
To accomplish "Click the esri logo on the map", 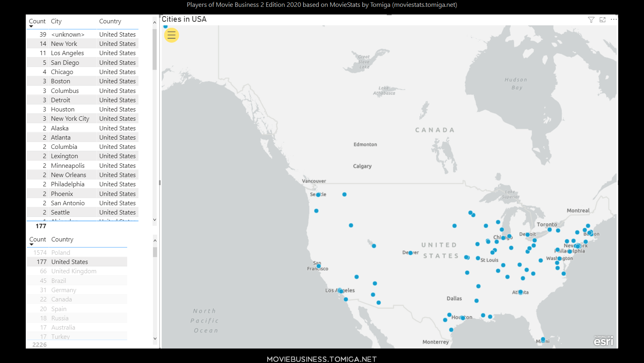I will click(603, 341).
